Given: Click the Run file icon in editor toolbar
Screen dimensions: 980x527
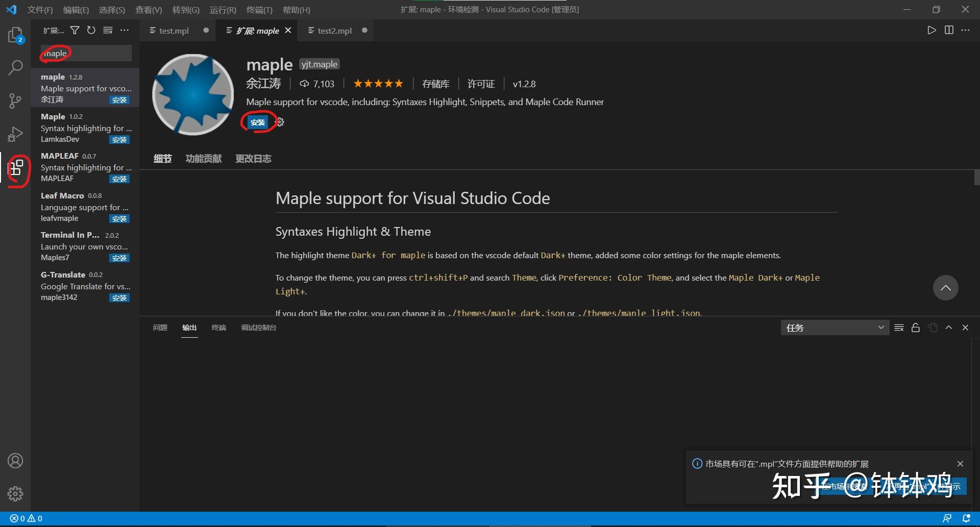Looking at the screenshot, I should point(931,30).
